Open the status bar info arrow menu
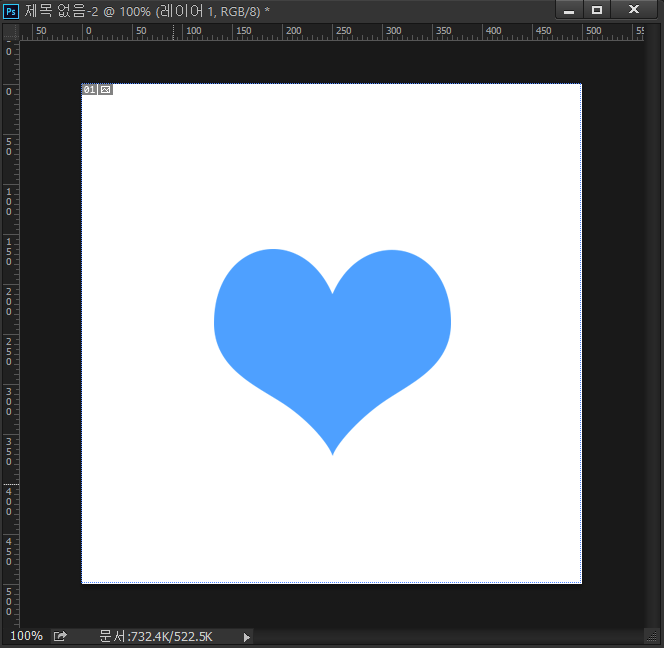The width and height of the screenshot is (664, 648). [247, 637]
